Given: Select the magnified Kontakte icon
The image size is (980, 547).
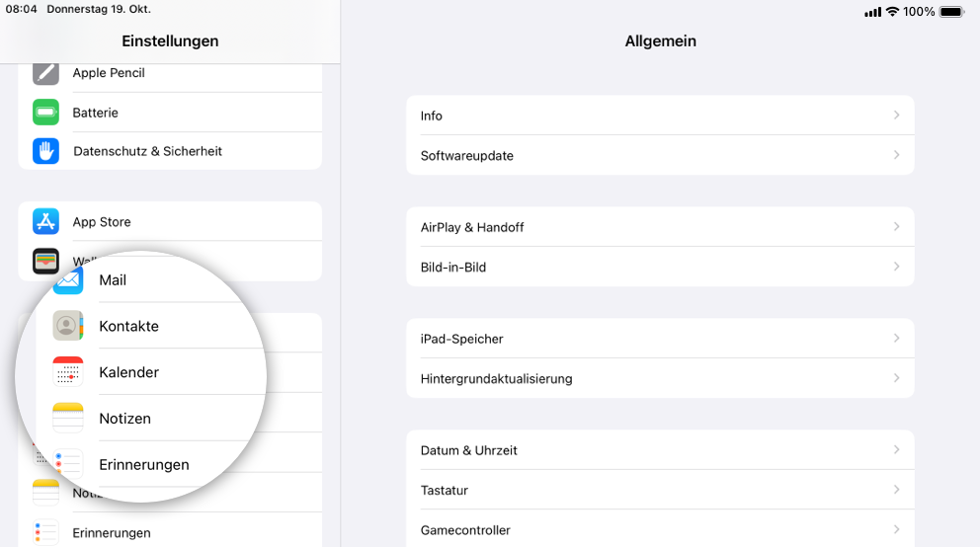Looking at the screenshot, I should tap(67, 325).
